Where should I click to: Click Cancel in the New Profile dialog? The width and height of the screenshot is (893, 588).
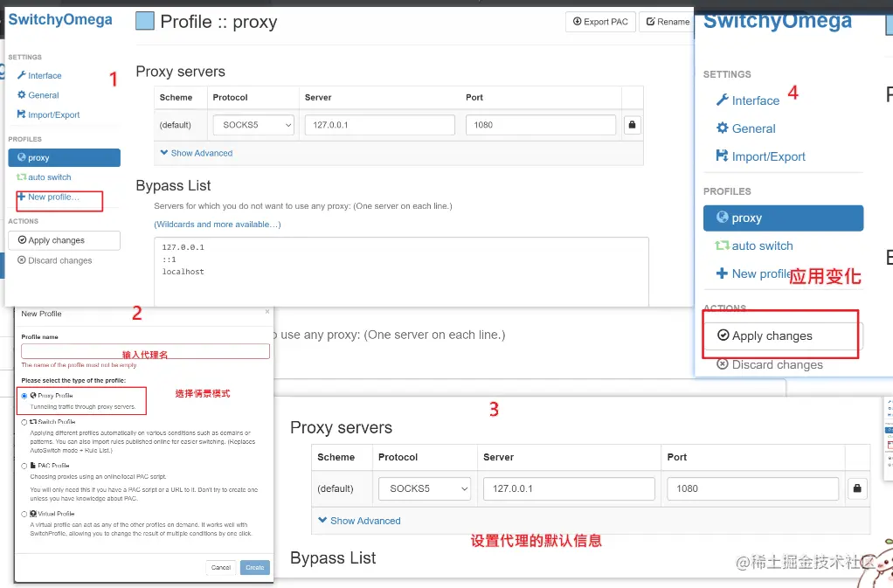coord(221,568)
